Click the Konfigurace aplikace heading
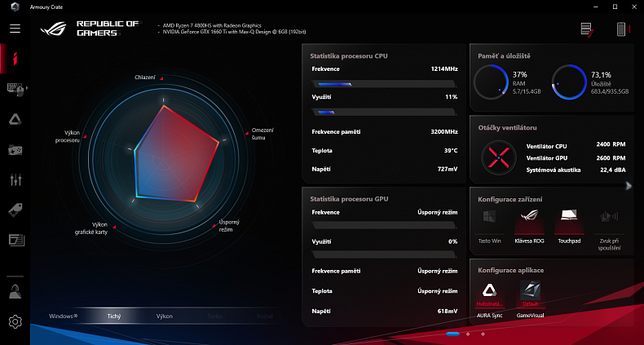The height and width of the screenshot is (345, 644). (x=510, y=270)
